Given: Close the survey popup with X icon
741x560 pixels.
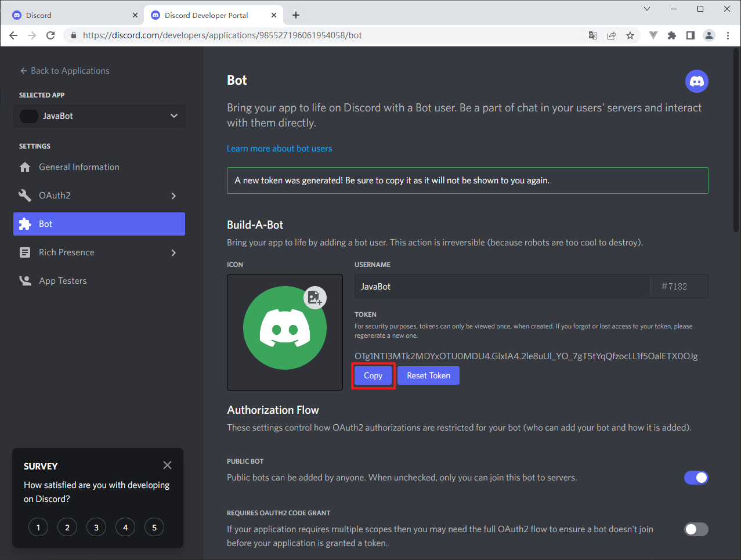Looking at the screenshot, I should (167, 465).
